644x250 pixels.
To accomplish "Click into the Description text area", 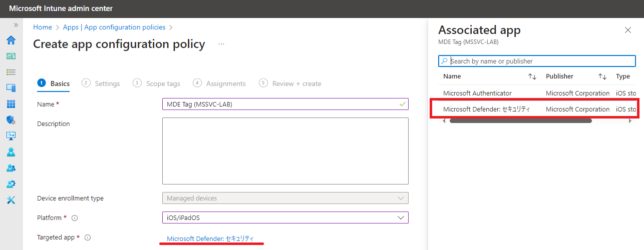I will pyautogui.click(x=285, y=151).
